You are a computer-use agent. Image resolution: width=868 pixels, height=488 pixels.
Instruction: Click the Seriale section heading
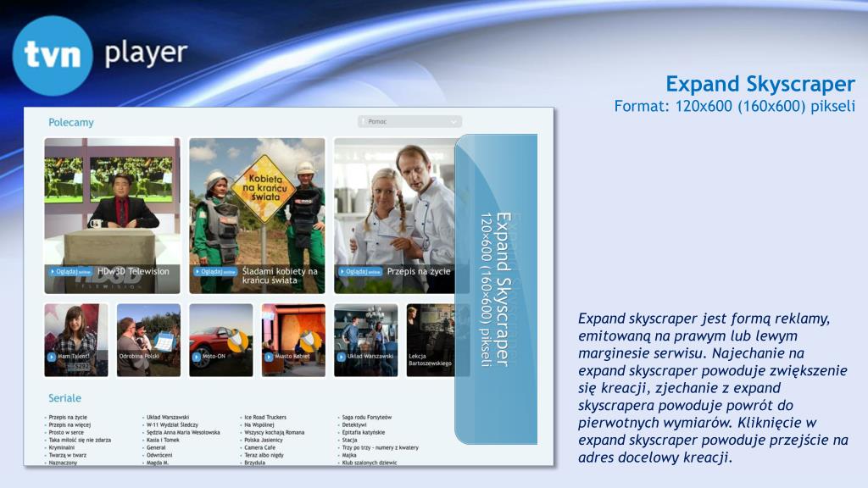64,398
